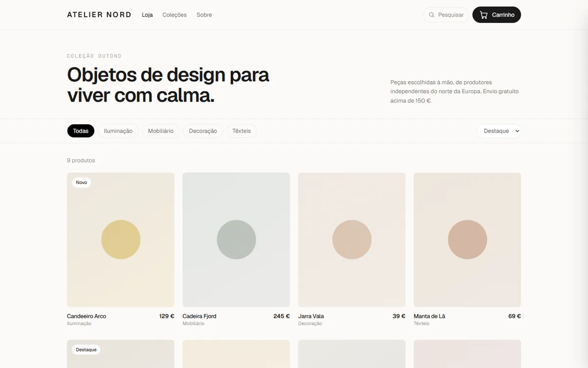Screen dimensions: 588x368
Task: Click the 69 € price
Action: click(x=514, y=316)
